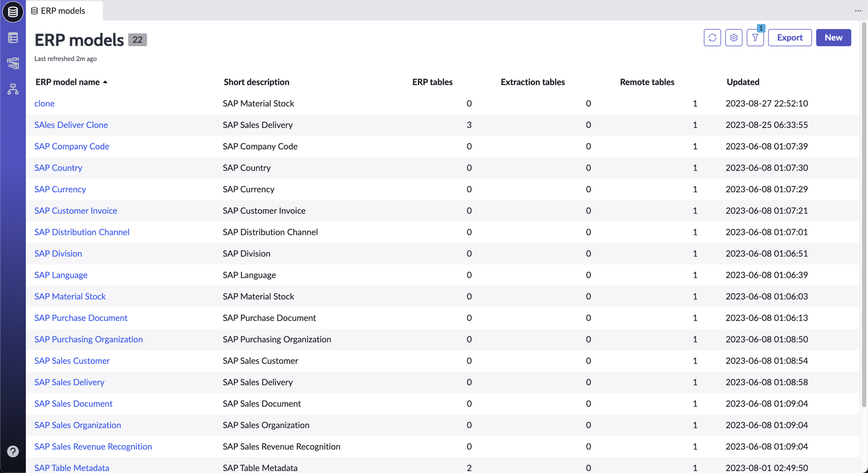
Task: Open the SAP Customer Invoice model
Action: (x=76, y=210)
